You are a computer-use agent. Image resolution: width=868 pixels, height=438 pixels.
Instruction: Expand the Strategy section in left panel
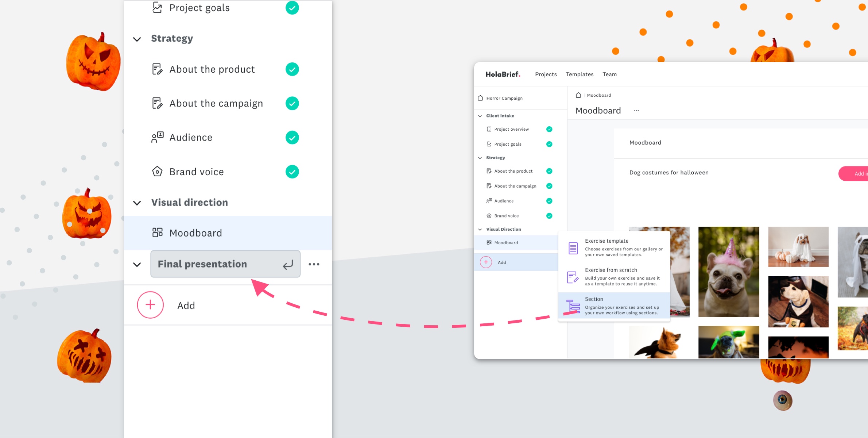(x=139, y=38)
